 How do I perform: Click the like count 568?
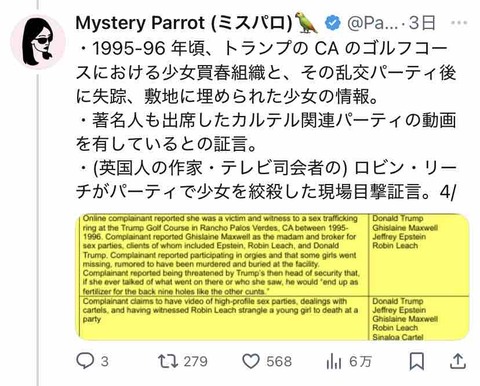[279, 361]
